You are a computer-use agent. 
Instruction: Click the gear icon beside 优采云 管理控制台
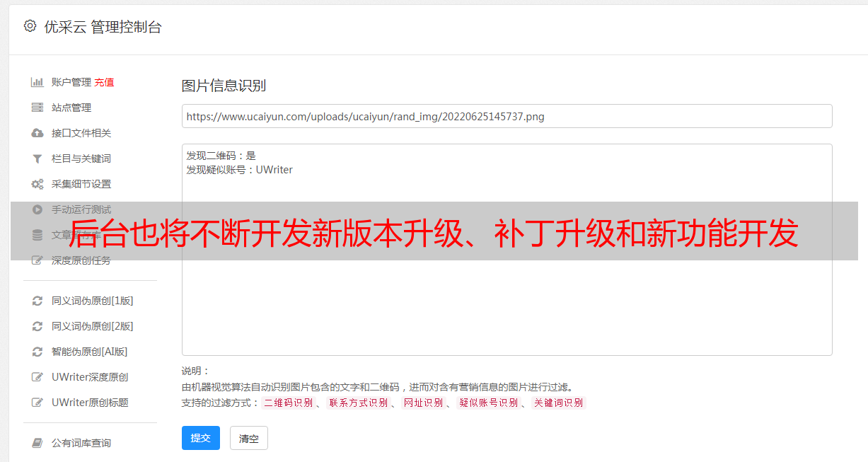[x=30, y=26]
